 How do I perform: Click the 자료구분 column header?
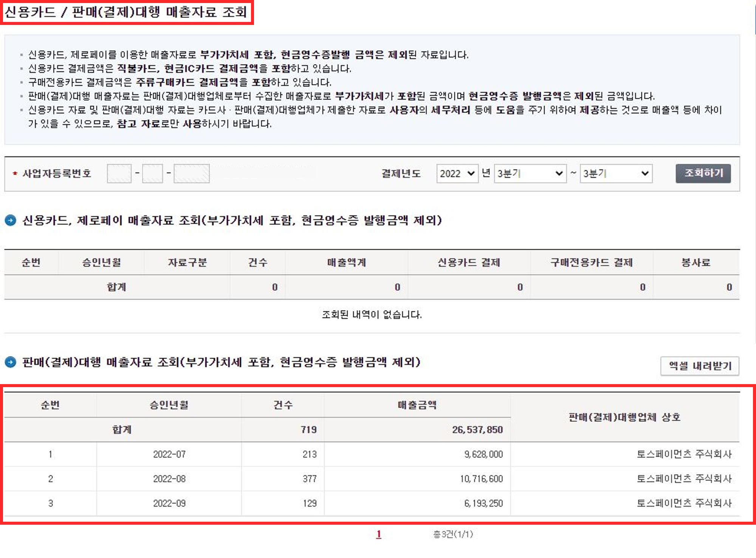tap(187, 262)
